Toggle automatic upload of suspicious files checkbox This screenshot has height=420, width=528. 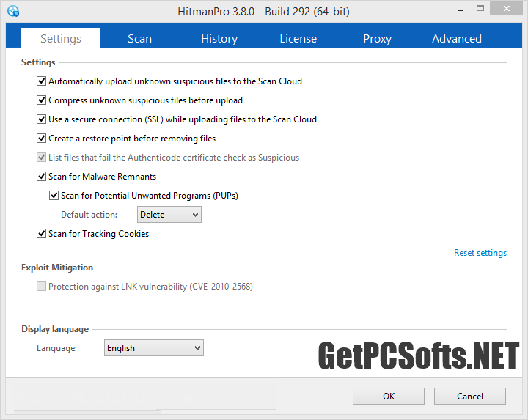[x=41, y=81]
